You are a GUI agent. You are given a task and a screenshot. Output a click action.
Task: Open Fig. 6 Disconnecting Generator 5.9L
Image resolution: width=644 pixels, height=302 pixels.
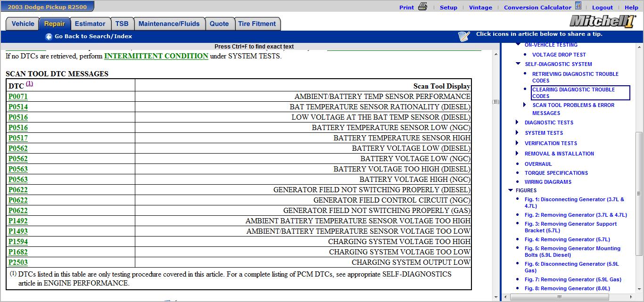point(571,267)
